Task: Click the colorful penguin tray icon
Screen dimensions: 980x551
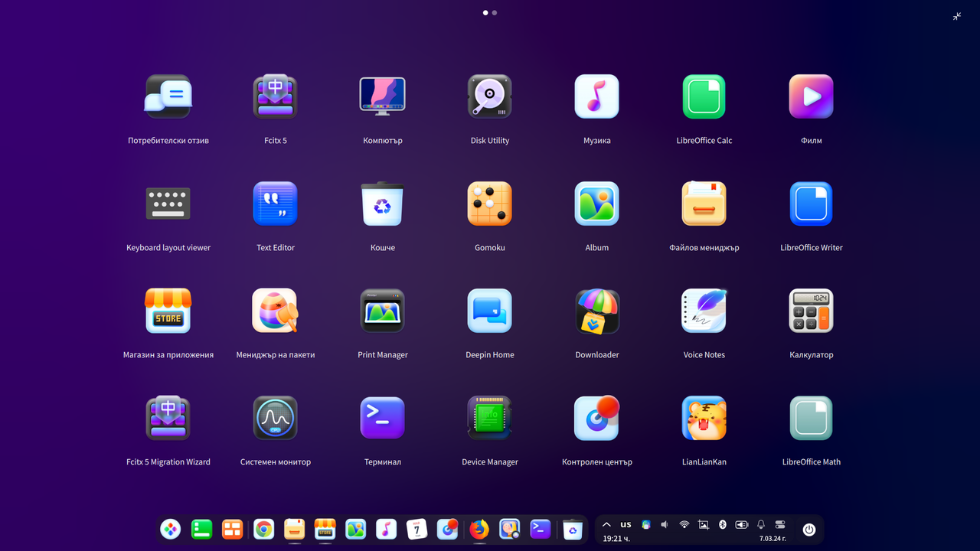Action: (645, 524)
